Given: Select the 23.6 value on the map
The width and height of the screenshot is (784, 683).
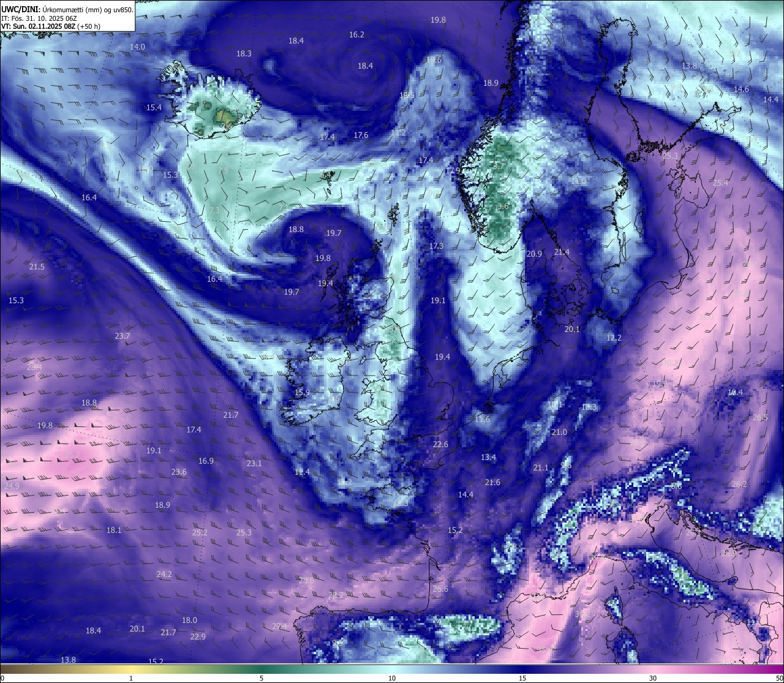Looking at the screenshot, I should 179,472.
